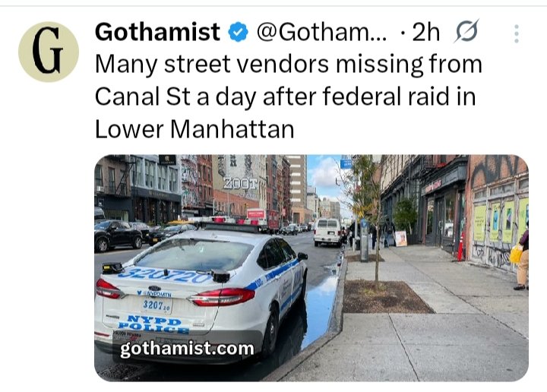
Task: Open the Grok explain-post icon
Action: [466, 32]
